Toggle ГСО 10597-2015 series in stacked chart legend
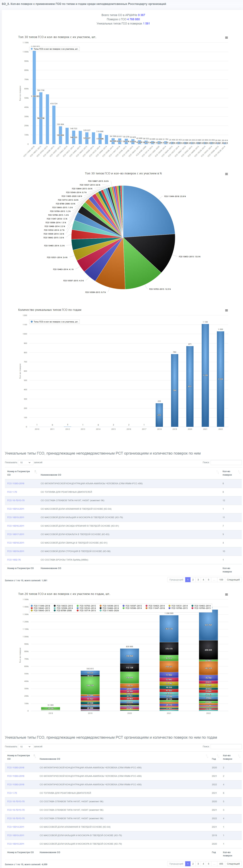Screen dimensions: 243x868 [132, 606]
